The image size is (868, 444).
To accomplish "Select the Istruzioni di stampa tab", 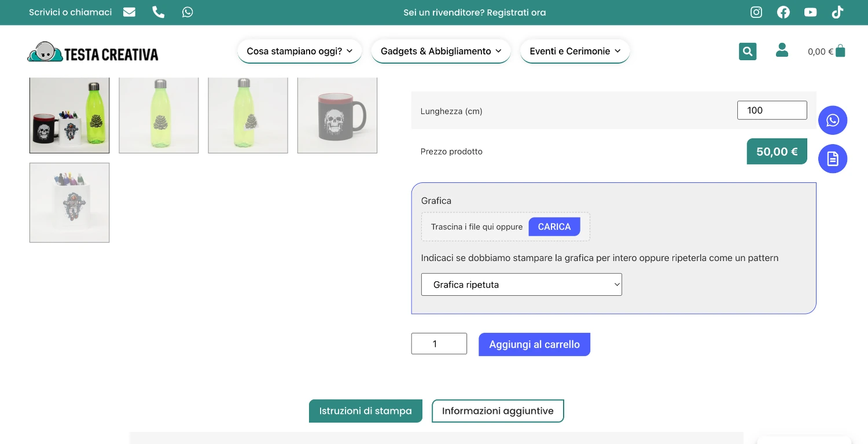I will (x=365, y=411).
